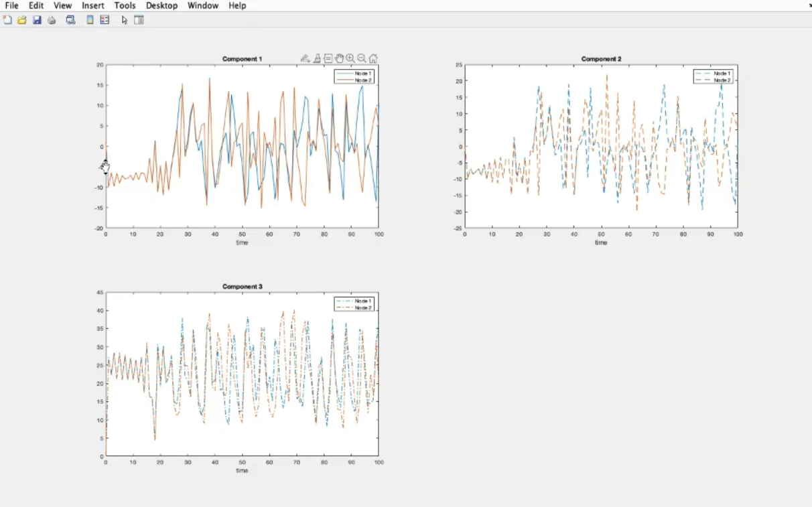Click the Insert Legend toolbar icon

pyautogui.click(x=105, y=20)
